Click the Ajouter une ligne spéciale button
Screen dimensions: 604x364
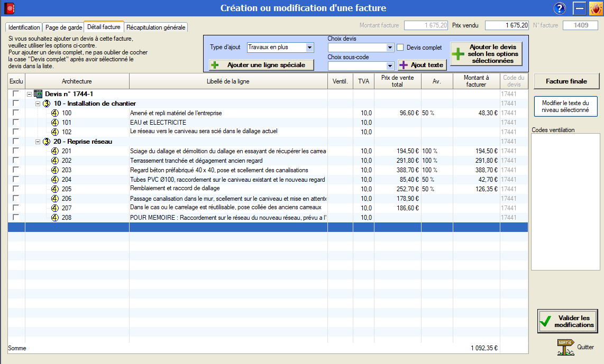[x=261, y=65]
